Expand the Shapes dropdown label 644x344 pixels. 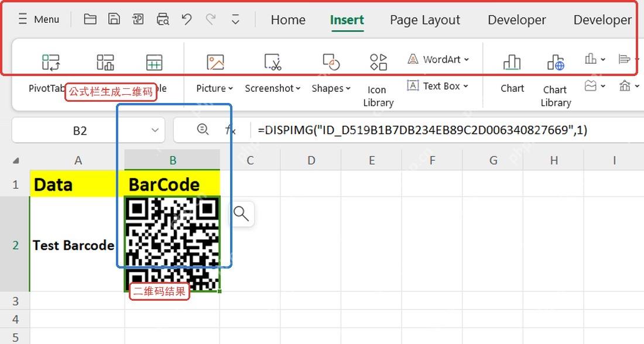click(331, 88)
